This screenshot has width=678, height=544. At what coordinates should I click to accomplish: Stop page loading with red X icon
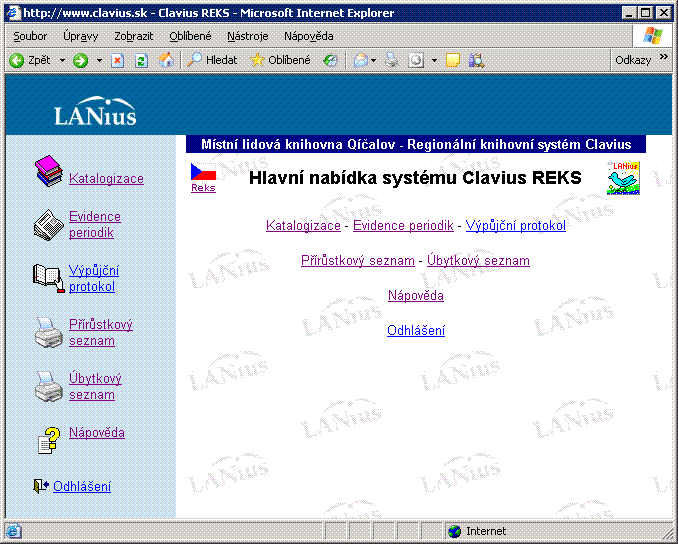pyautogui.click(x=118, y=61)
